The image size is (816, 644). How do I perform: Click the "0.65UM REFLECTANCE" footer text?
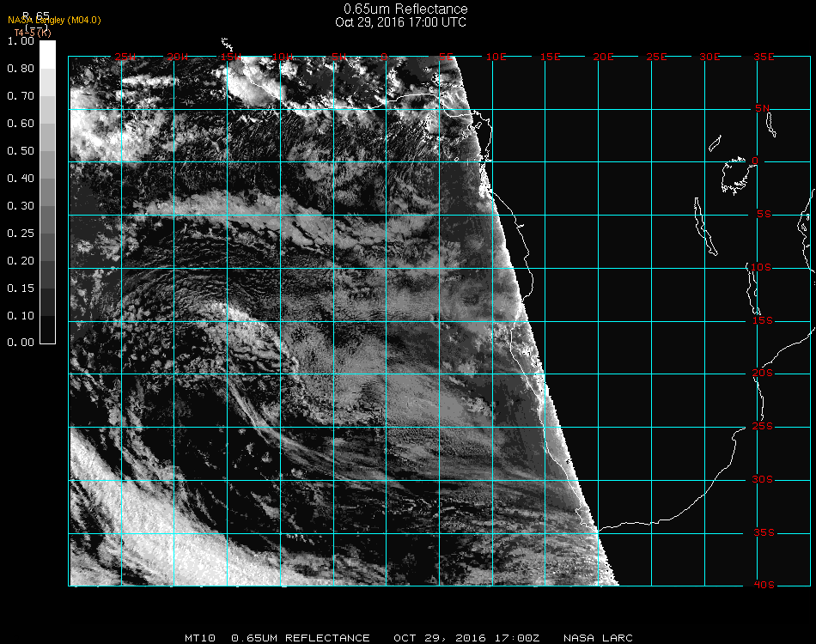pos(301,638)
